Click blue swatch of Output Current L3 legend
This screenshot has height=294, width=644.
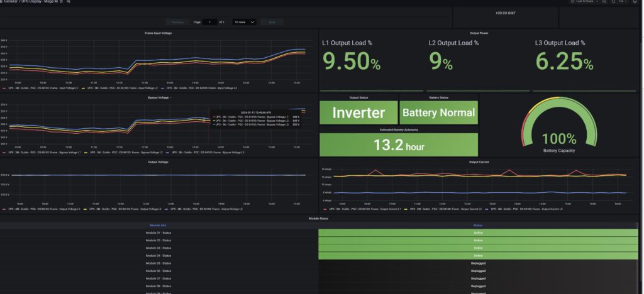pos(487,209)
